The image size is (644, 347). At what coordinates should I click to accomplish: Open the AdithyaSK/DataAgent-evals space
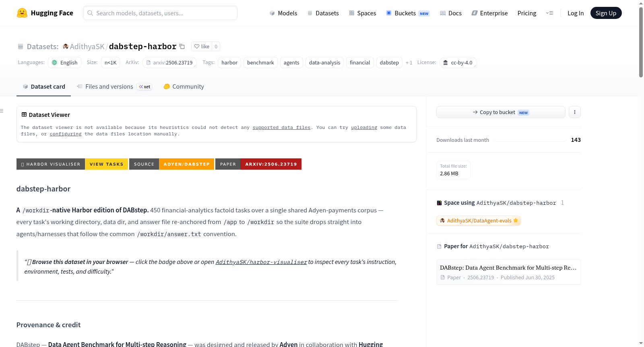(x=479, y=220)
